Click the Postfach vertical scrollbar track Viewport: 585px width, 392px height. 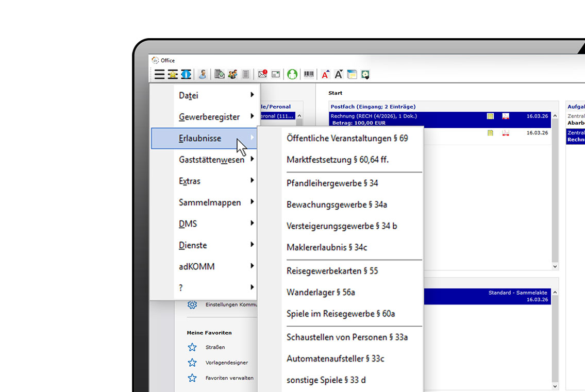[555, 191]
